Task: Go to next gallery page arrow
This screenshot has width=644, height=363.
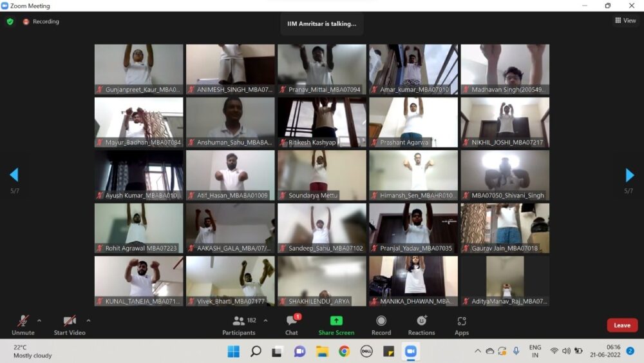Action: (x=630, y=175)
